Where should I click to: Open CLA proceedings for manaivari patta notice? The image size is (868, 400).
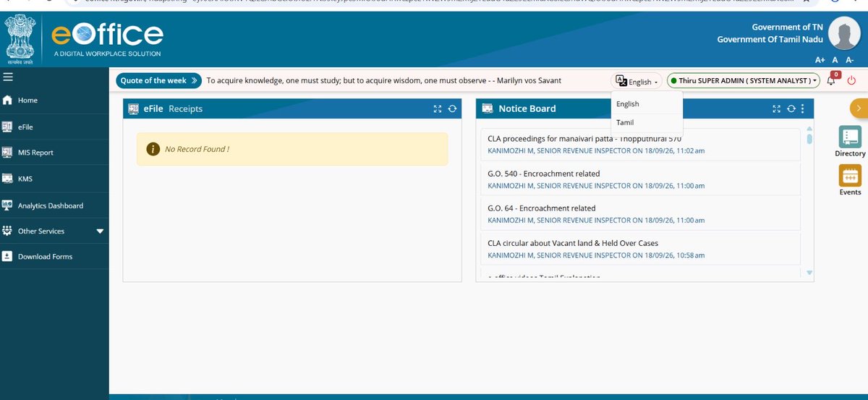coord(584,139)
